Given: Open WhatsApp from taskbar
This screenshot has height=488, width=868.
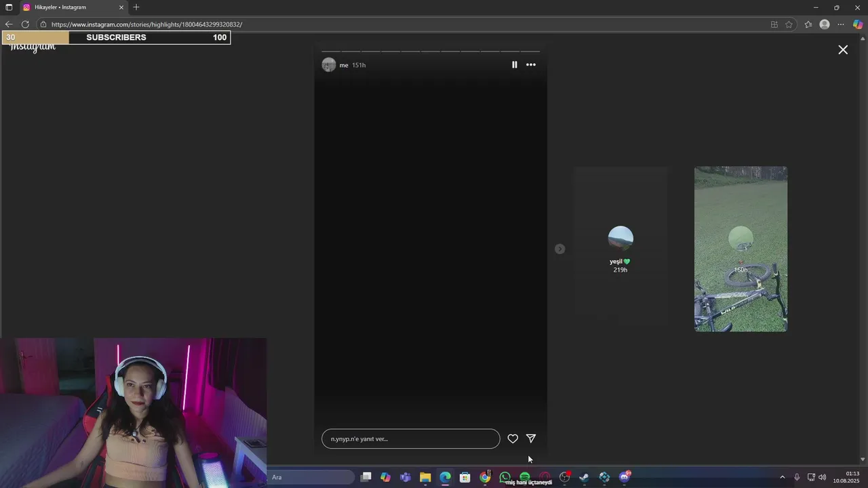Looking at the screenshot, I should (x=505, y=477).
